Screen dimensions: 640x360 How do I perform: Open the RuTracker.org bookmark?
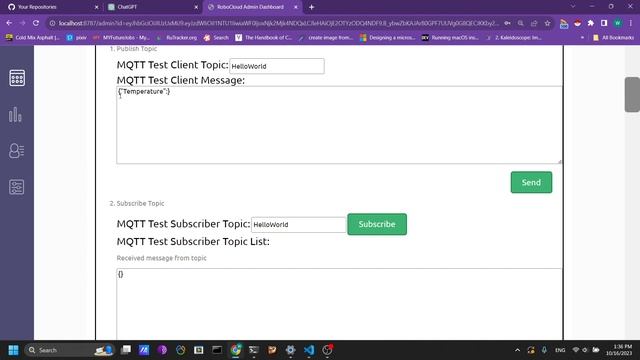coord(177,38)
